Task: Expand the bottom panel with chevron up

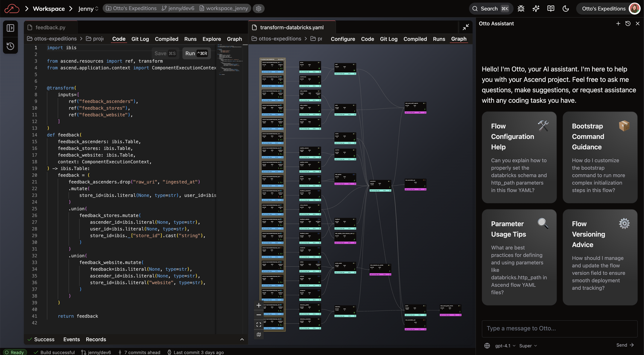Action: (x=242, y=340)
